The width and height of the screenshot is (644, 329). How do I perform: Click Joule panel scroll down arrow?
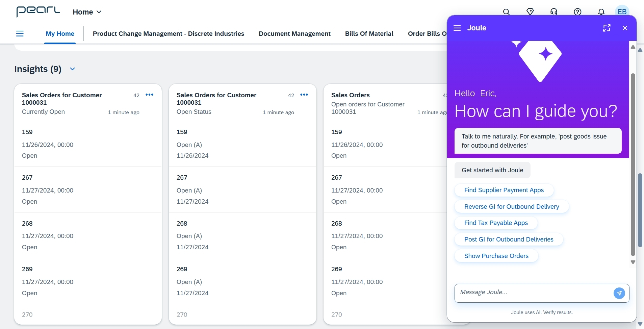633,262
